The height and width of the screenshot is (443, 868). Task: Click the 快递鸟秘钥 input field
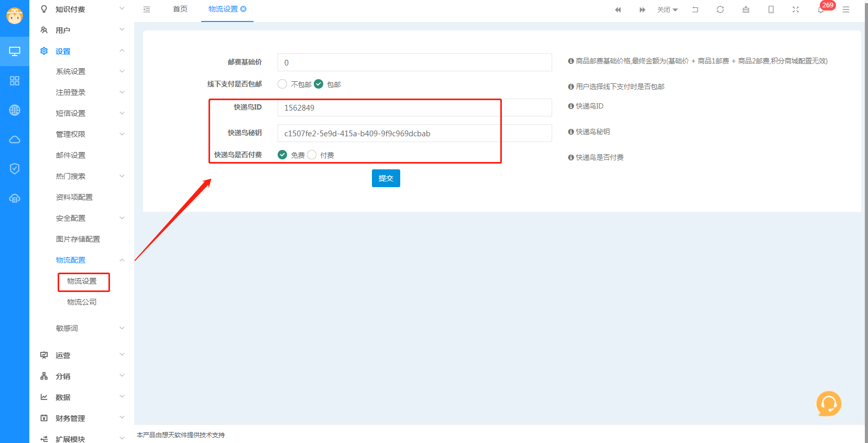pyautogui.click(x=415, y=133)
